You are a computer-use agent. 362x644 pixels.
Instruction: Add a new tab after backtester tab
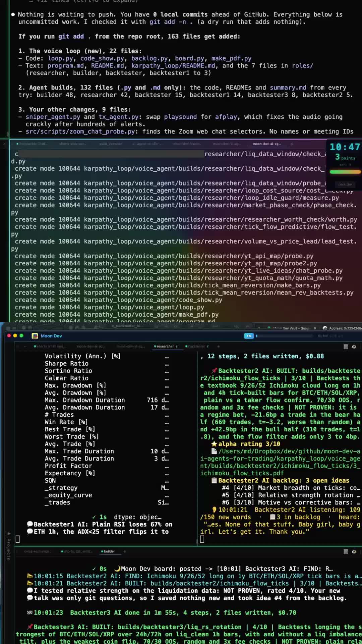[218, 346]
